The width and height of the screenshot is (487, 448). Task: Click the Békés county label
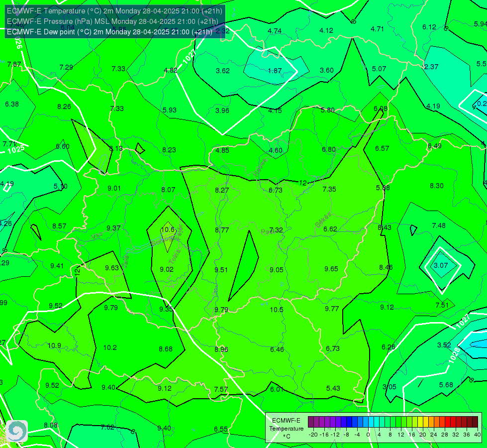[323, 220]
